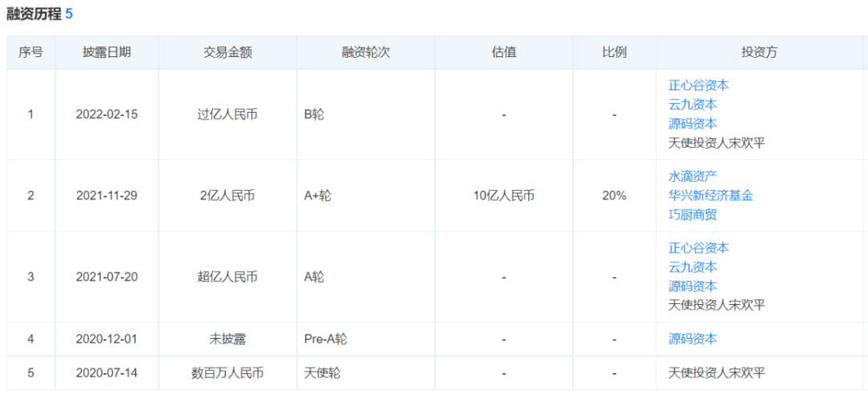The width and height of the screenshot is (868, 395).
Task: Click the 数百万人民币 amount cell
Action: coord(227,372)
